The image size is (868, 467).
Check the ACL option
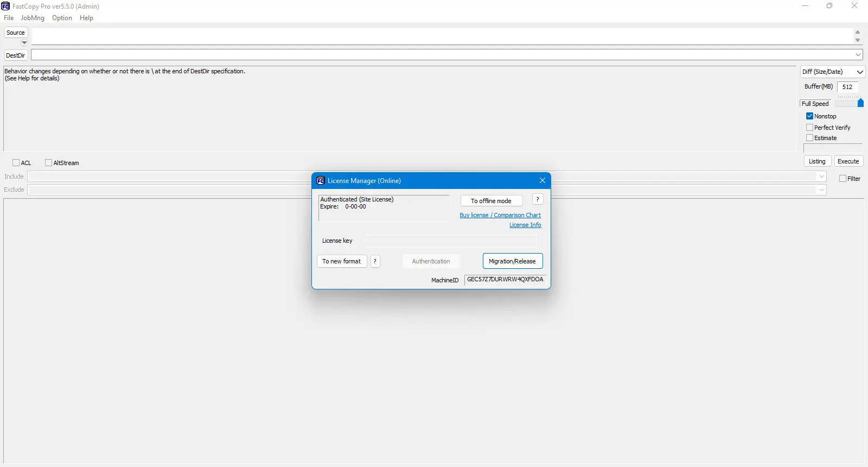point(16,163)
